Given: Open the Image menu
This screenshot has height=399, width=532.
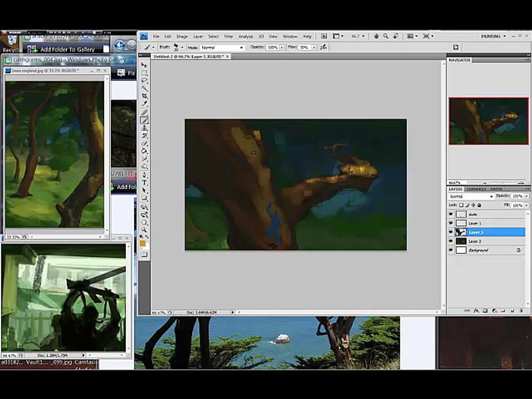Looking at the screenshot, I should [182, 37].
